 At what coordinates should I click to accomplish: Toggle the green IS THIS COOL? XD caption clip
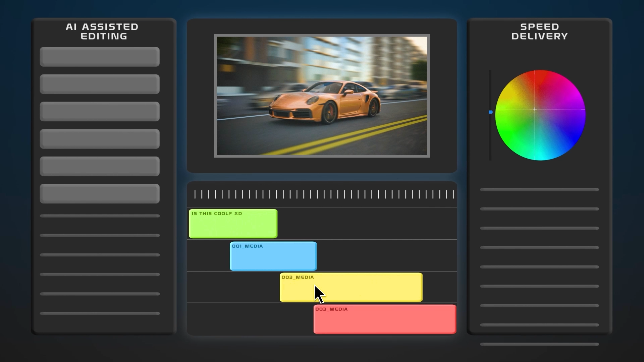click(x=233, y=224)
